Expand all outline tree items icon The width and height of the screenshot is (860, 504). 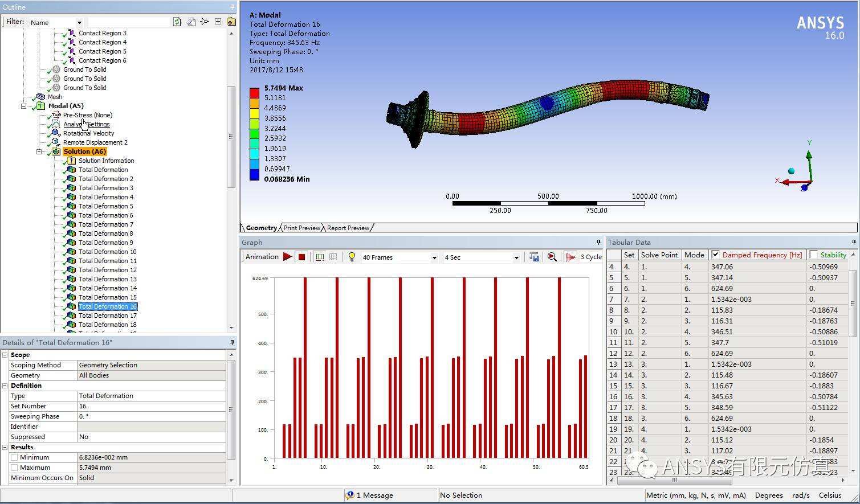click(218, 22)
